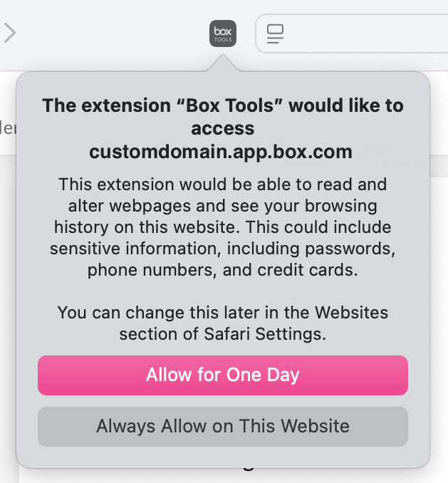Choose Always Allow on This Website

(223, 427)
